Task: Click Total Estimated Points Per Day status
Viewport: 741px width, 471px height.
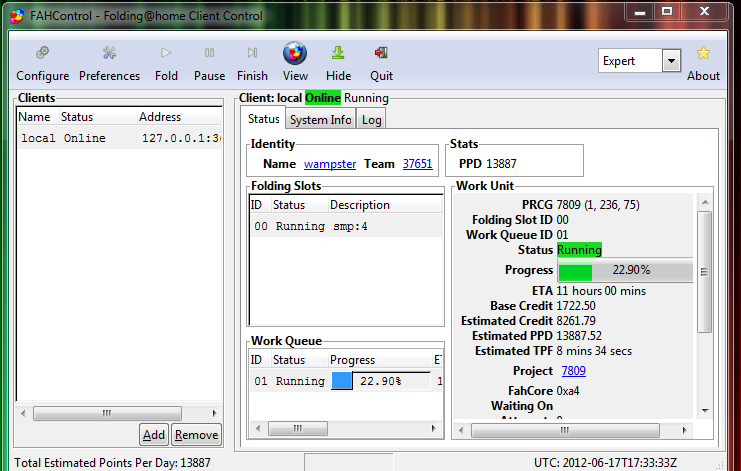Action: (x=112, y=462)
